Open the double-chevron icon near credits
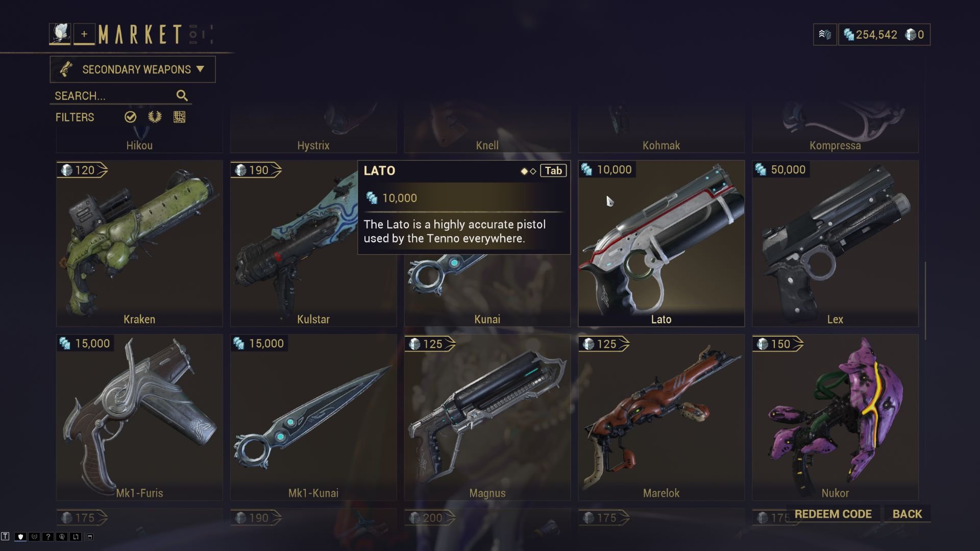Screen dimensions: 980x551 [x=825, y=35]
